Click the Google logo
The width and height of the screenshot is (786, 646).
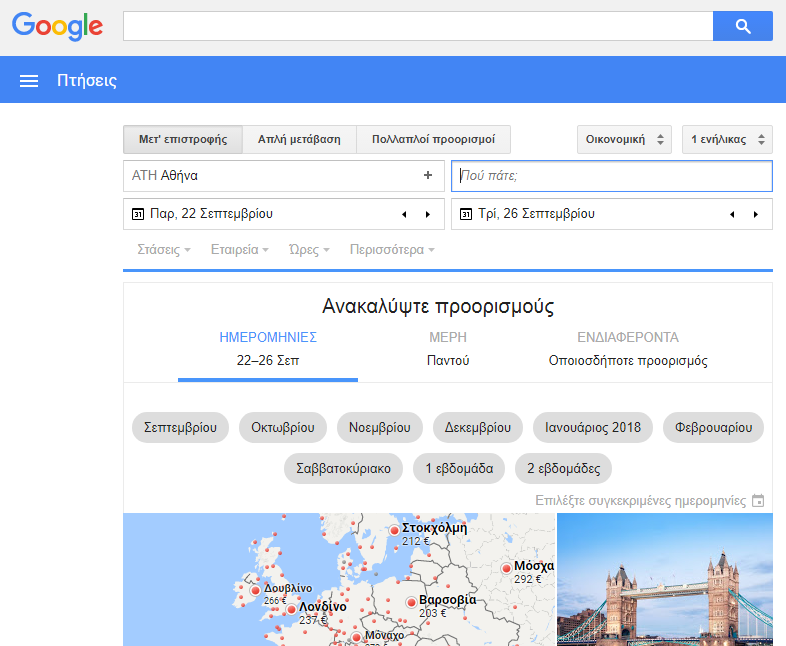pyautogui.click(x=57, y=26)
